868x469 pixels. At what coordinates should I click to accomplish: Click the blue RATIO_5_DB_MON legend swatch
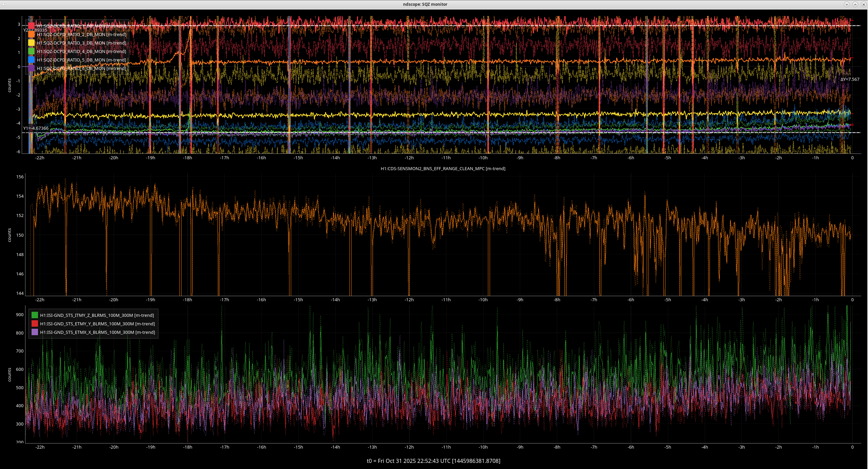[x=31, y=60]
